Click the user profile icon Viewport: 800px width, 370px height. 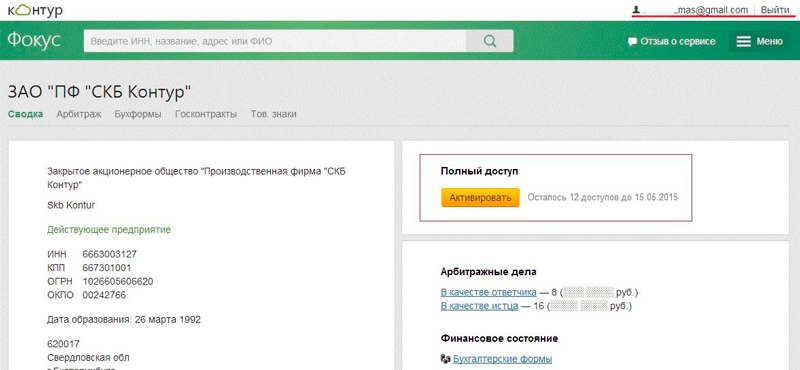click(x=636, y=10)
